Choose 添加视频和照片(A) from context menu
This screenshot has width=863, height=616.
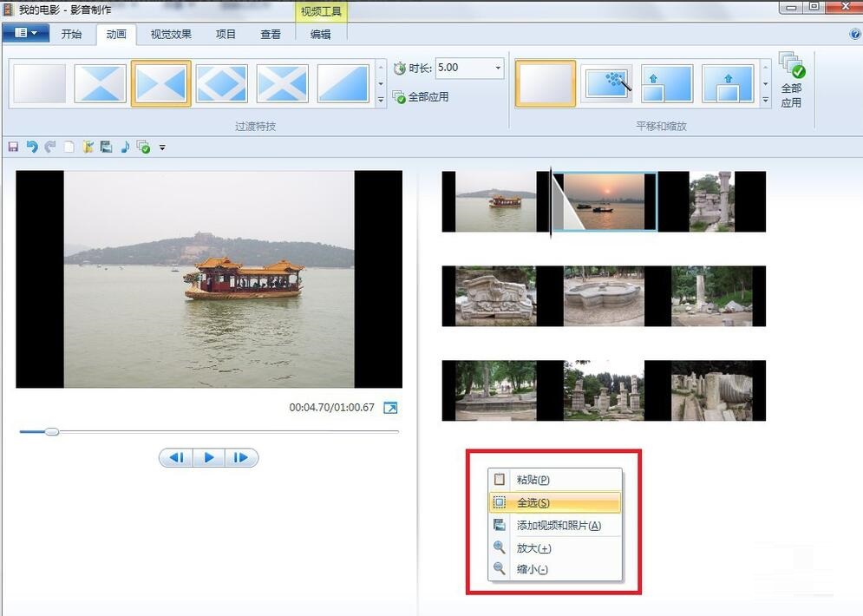[555, 525]
